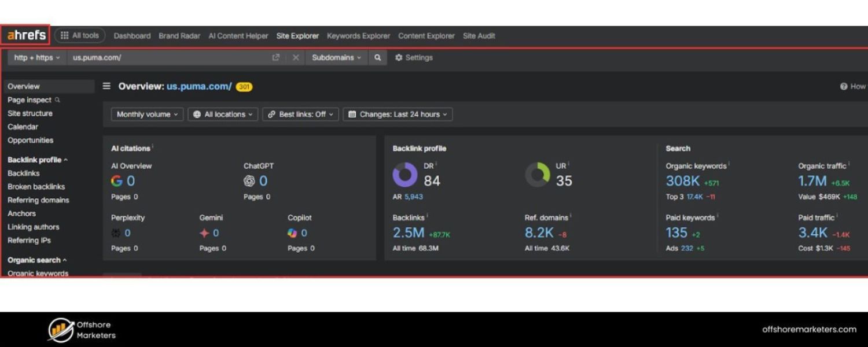Screen dimensions: 868x347
Task: Open URL in new tab icon
Action: tap(276, 58)
